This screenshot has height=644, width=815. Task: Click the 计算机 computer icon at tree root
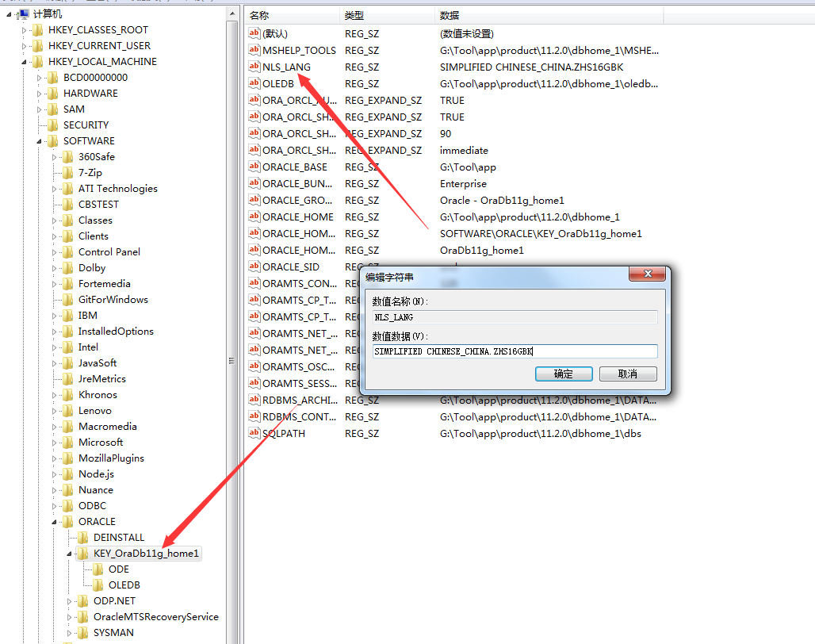pos(25,13)
